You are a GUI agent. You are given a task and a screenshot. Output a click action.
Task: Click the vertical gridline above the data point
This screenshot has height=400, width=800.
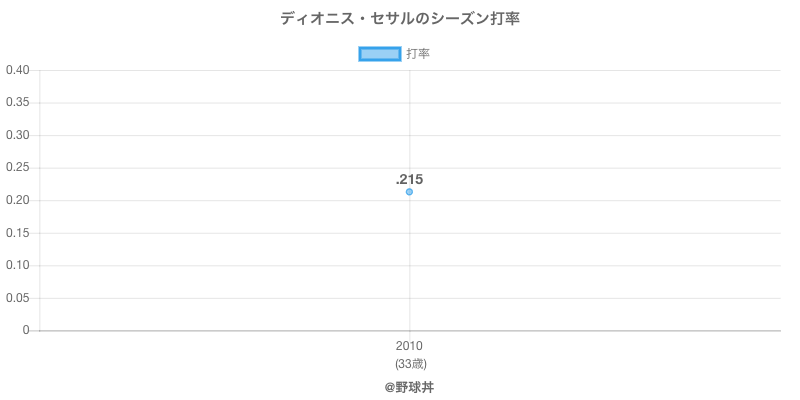tap(409, 120)
